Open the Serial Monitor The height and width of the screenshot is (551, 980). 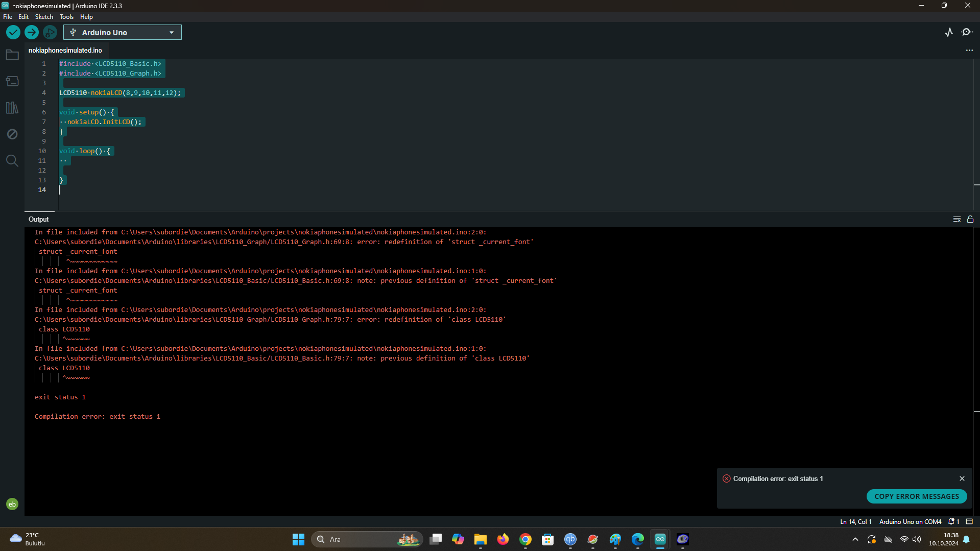click(968, 32)
